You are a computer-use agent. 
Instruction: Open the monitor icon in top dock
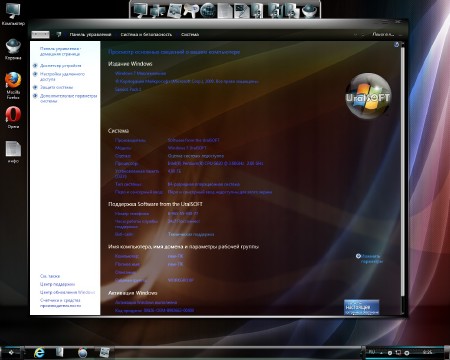140,10
